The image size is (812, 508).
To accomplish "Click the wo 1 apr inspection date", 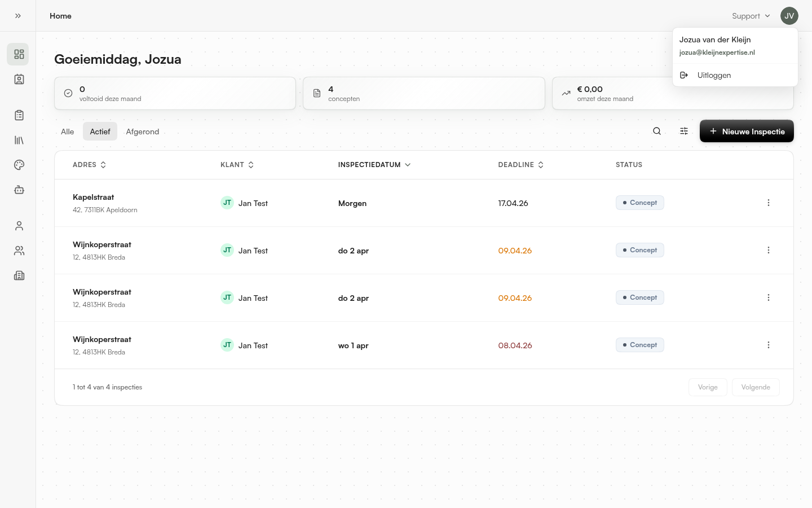I will pyautogui.click(x=354, y=345).
